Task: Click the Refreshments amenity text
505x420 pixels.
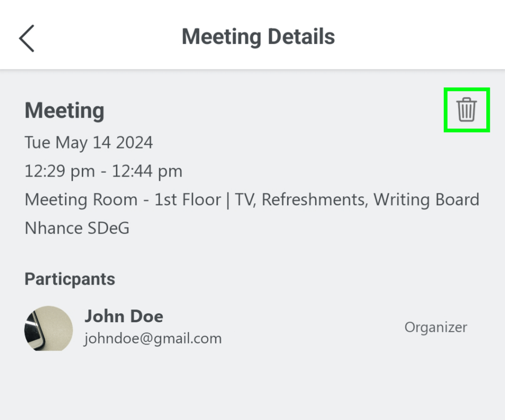Action: point(313,200)
